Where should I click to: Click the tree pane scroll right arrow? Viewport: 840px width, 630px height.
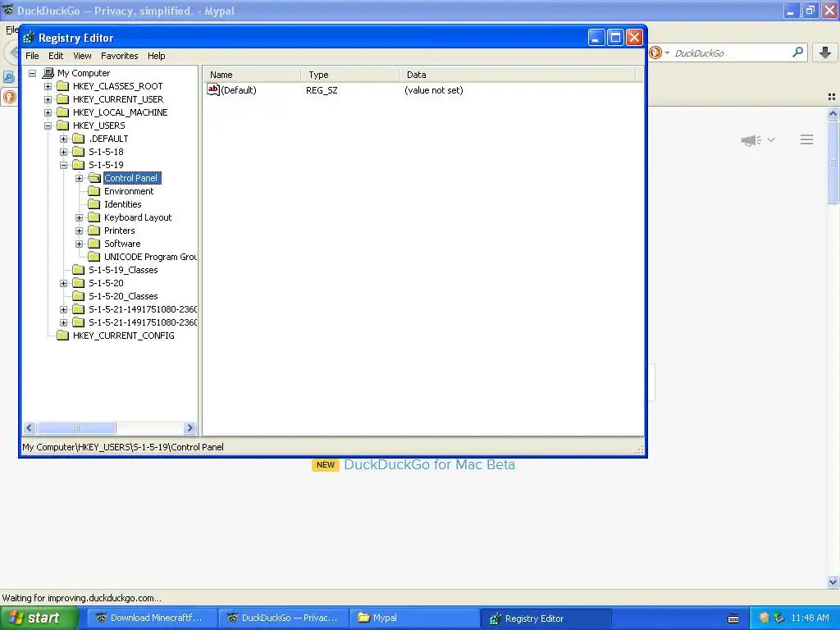[x=189, y=427]
